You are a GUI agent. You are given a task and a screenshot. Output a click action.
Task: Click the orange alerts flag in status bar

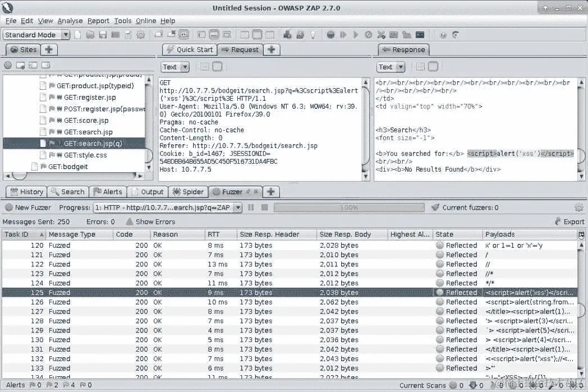point(49,385)
